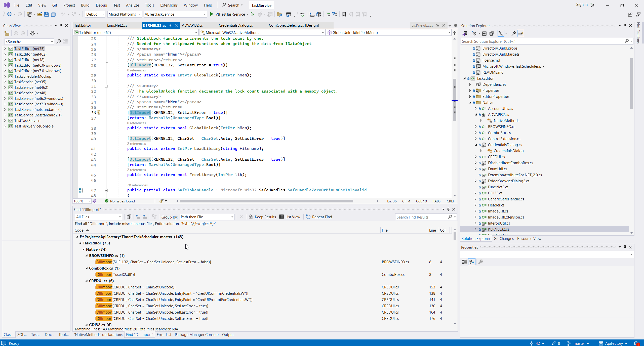Click the Solution Explorer wrench properties icon

click(513, 33)
